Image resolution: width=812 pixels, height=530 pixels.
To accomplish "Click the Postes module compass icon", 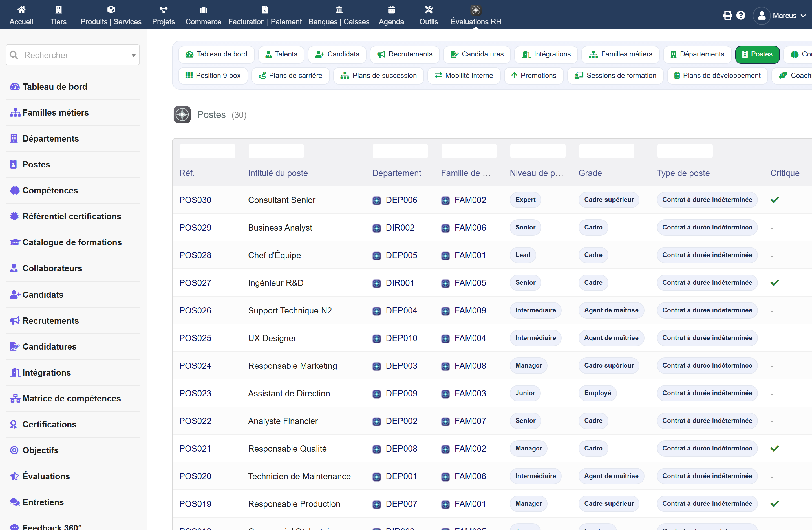I will [x=182, y=114].
